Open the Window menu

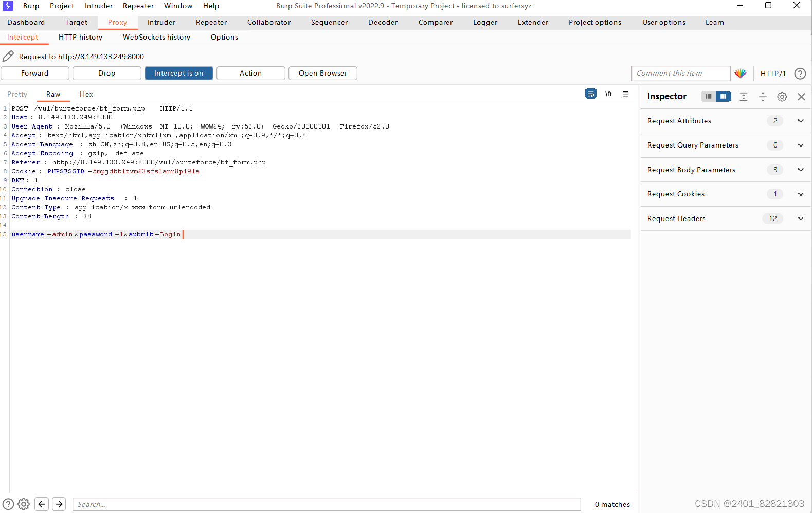(178, 6)
